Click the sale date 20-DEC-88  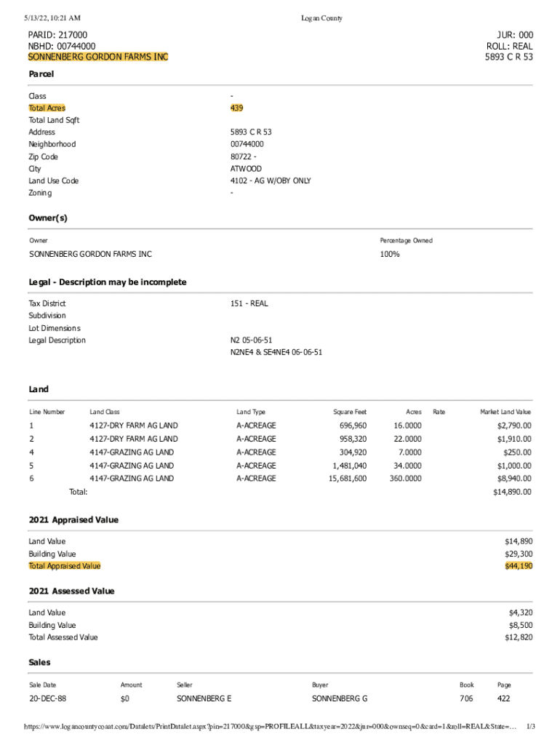coord(48,698)
